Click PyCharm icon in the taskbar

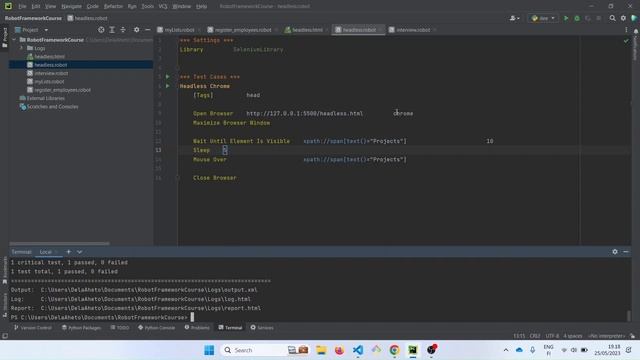point(413,350)
